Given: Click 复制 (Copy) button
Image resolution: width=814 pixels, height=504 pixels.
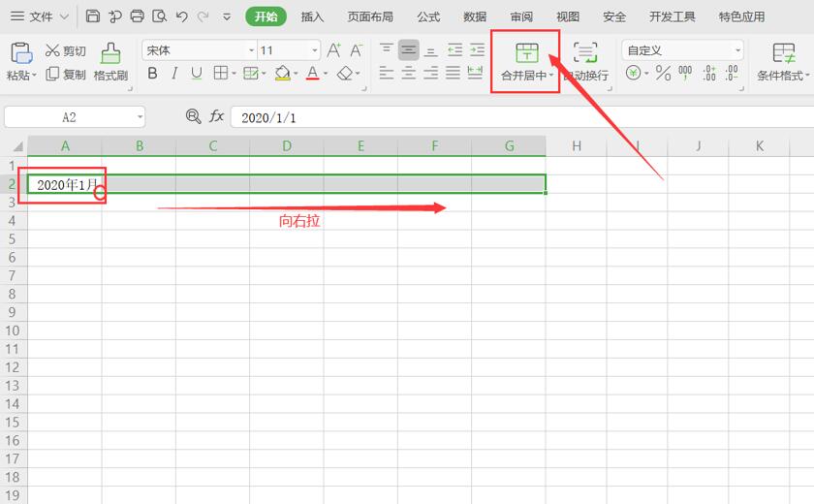Looking at the screenshot, I should [66, 75].
